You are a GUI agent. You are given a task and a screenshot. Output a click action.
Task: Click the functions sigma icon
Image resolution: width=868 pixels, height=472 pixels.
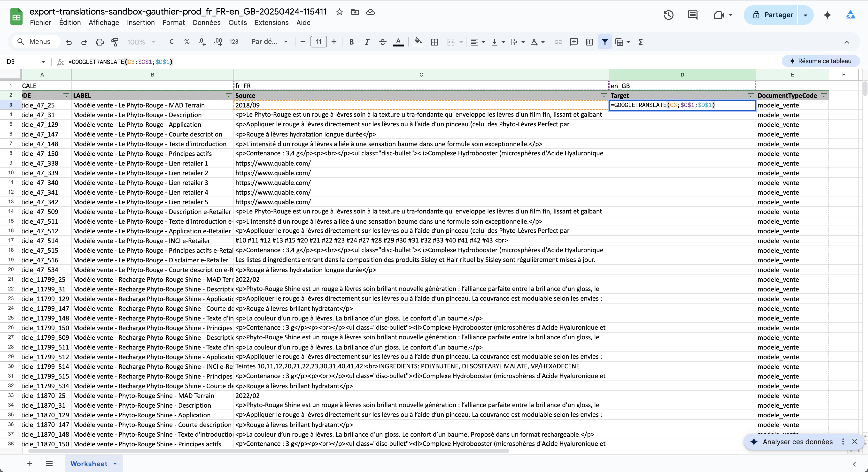[x=640, y=42]
